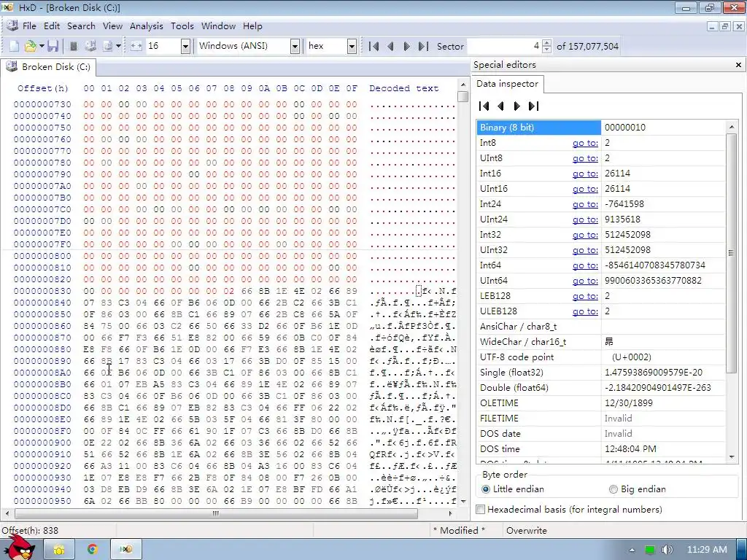The image size is (747, 560).
Task: Jump to first sector in toolbar
Action: point(374,46)
